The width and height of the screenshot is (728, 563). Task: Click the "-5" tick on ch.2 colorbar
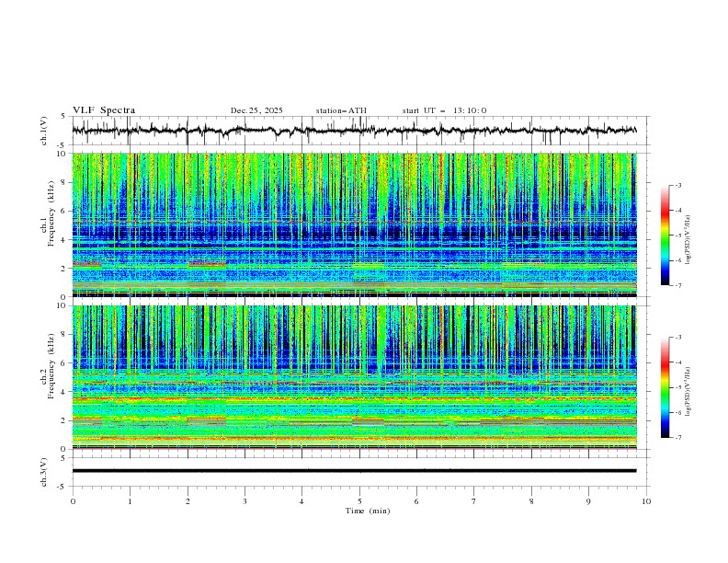click(x=678, y=387)
